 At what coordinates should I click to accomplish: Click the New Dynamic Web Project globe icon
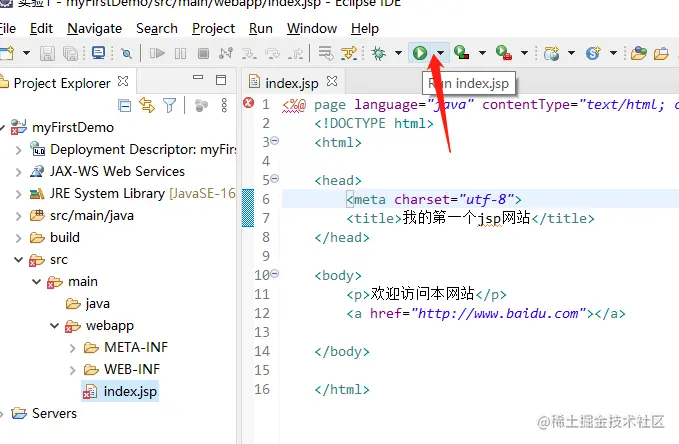point(551,53)
